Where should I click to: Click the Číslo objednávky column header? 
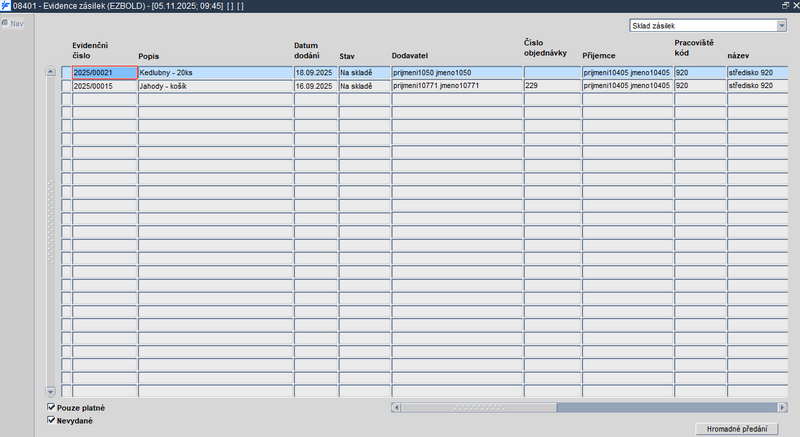[x=545, y=47]
